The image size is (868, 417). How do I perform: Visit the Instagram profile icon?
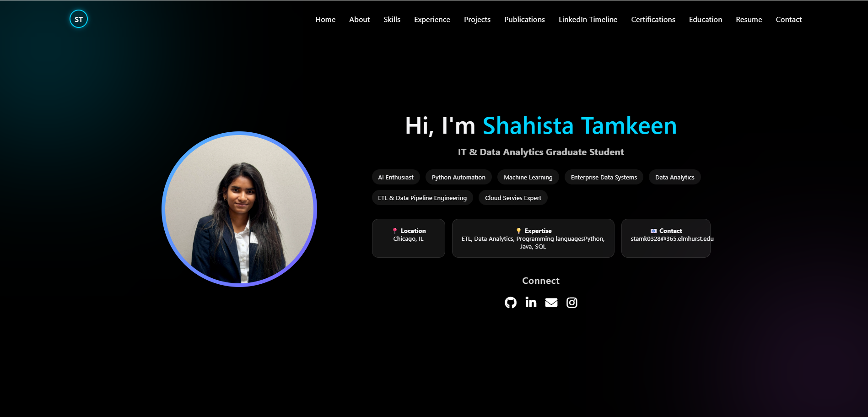point(571,302)
